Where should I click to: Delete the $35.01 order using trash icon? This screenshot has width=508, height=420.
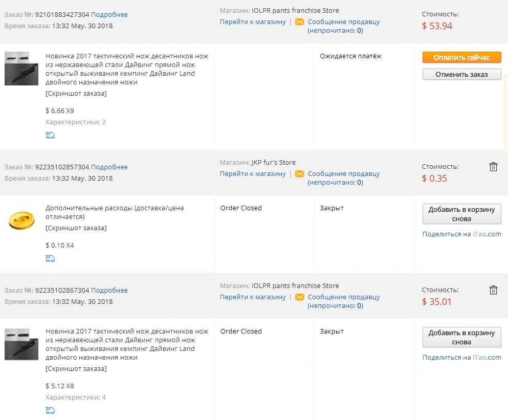tap(493, 290)
